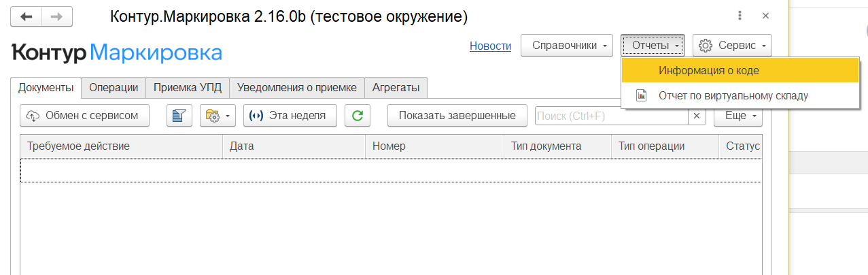Focus the Поиск (Ctrl+F) search field

tap(612, 116)
